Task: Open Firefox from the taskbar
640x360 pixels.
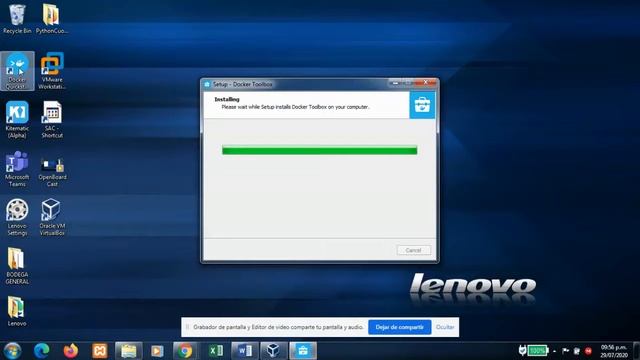Action: 71,351
